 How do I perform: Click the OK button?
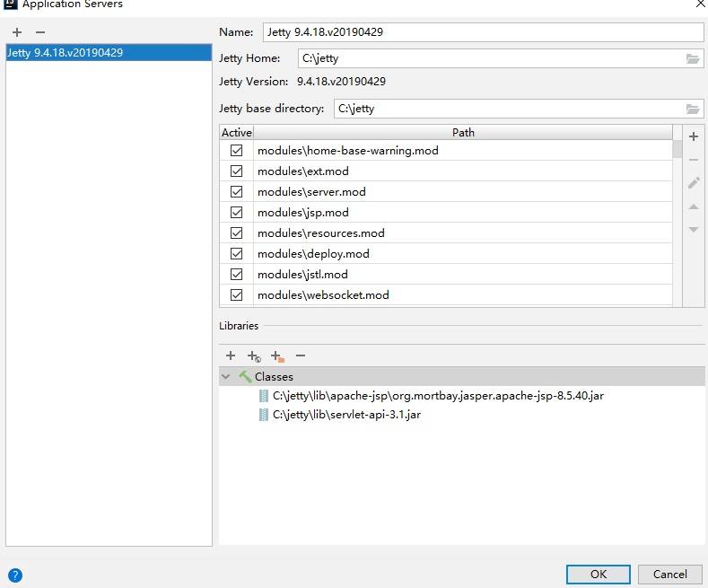pos(599,574)
